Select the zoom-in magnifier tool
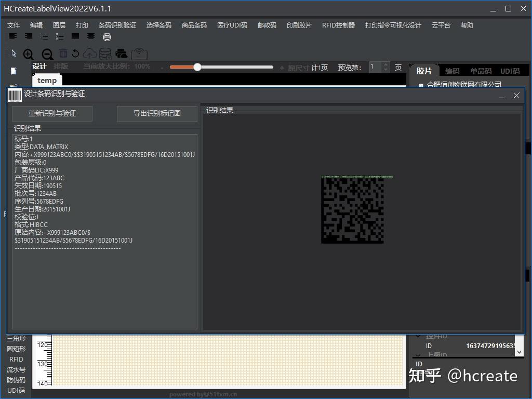The image size is (532, 399). point(29,54)
